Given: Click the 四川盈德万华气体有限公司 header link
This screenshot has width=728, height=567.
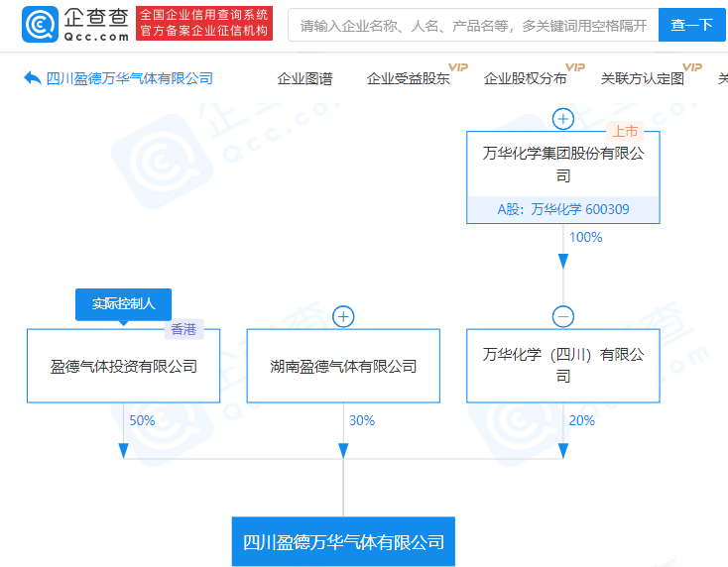Looking at the screenshot, I should [130, 78].
